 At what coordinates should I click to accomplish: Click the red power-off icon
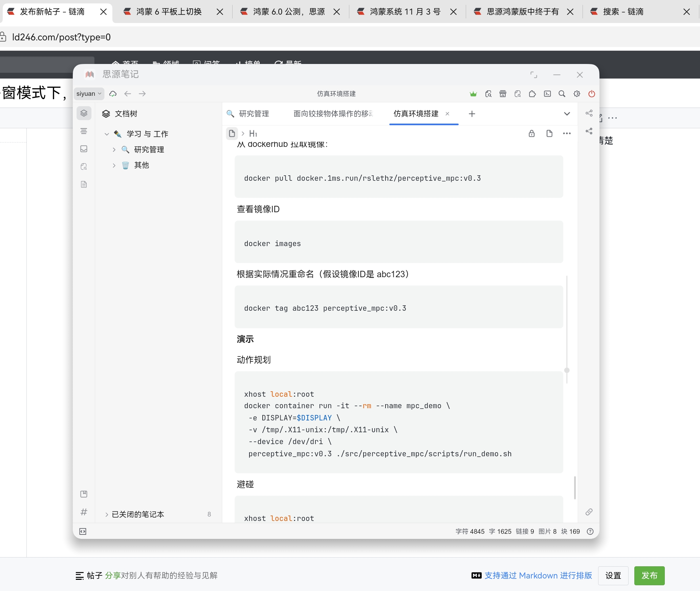click(x=592, y=94)
